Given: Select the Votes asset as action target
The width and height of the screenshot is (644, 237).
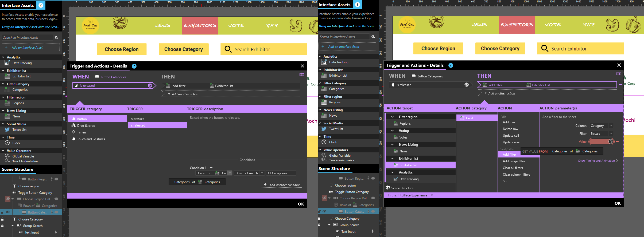Looking at the screenshot, I should [403, 137].
